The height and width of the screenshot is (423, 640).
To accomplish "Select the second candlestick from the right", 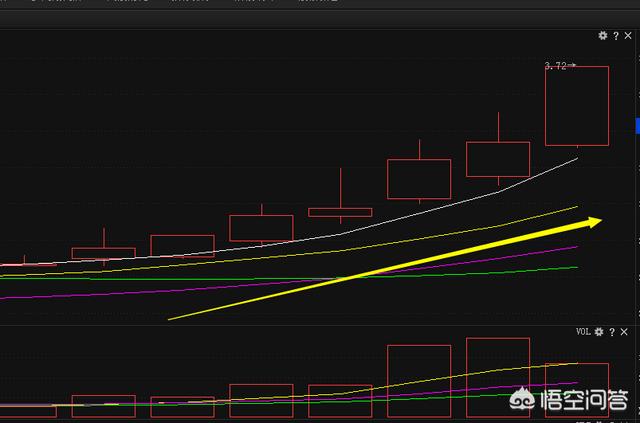I will click(497, 159).
